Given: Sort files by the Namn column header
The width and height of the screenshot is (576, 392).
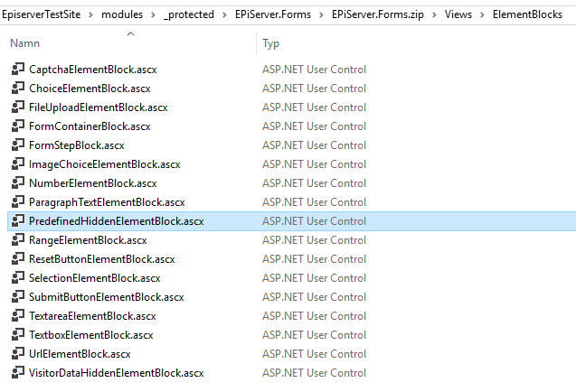Looking at the screenshot, I should (x=25, y=43).
